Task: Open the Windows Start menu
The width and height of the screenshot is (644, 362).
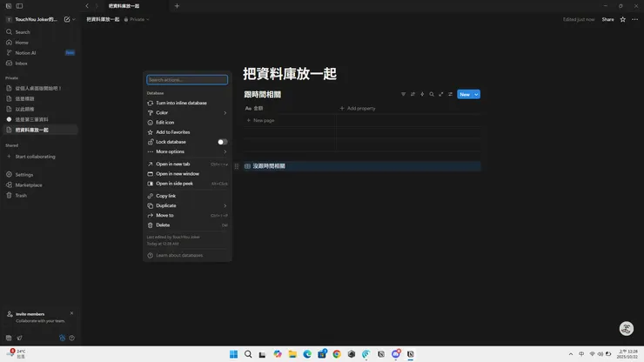Action: click(234, 354)
